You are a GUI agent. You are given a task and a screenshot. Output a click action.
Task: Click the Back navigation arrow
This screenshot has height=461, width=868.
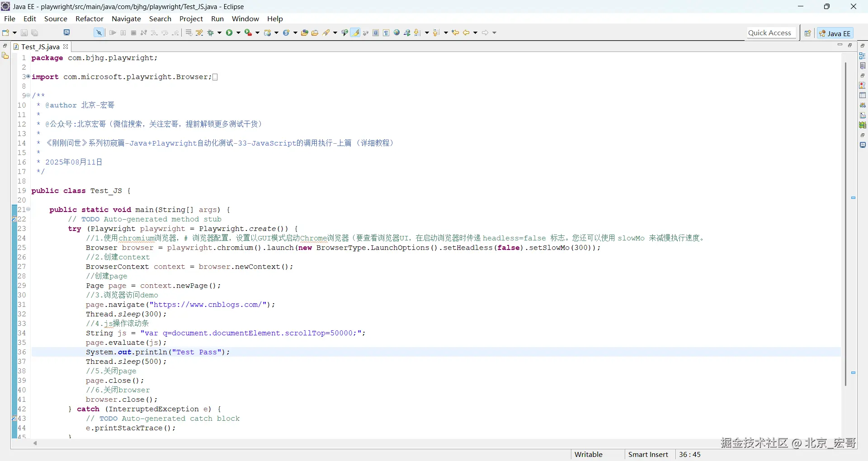pyautogui.click(x=466, y=33)
